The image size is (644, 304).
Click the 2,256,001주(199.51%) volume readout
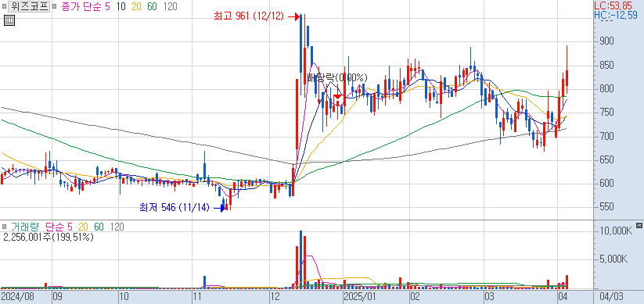48,237
